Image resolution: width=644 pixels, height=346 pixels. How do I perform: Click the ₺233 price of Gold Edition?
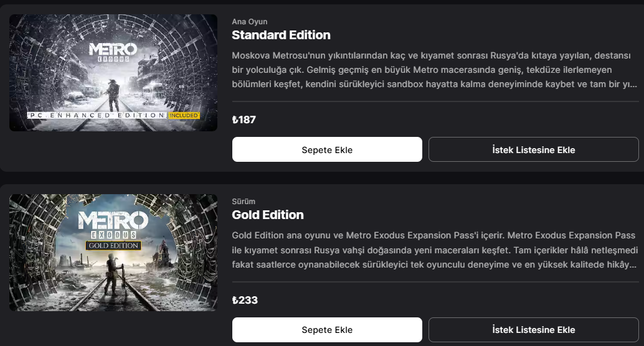click(x=245, y=300)
